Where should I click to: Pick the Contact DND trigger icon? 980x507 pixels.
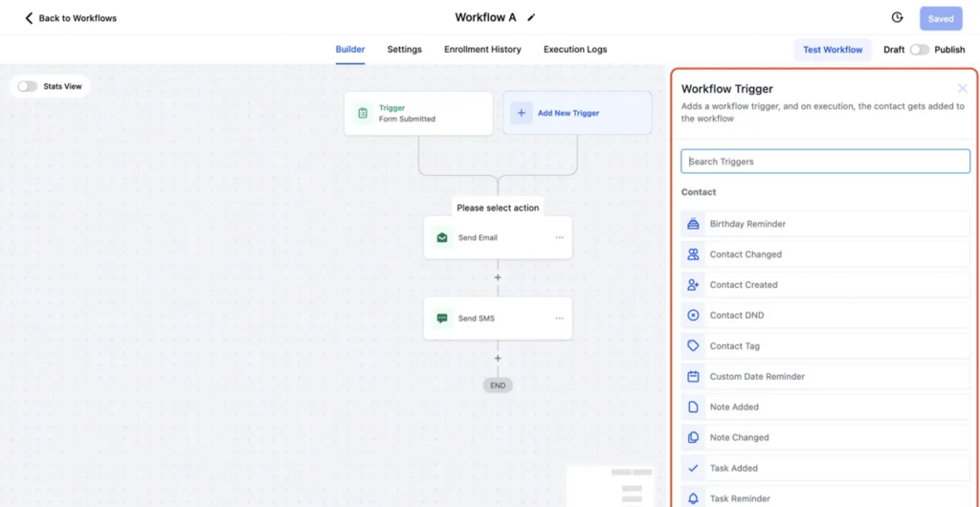(x=693, y=316)
